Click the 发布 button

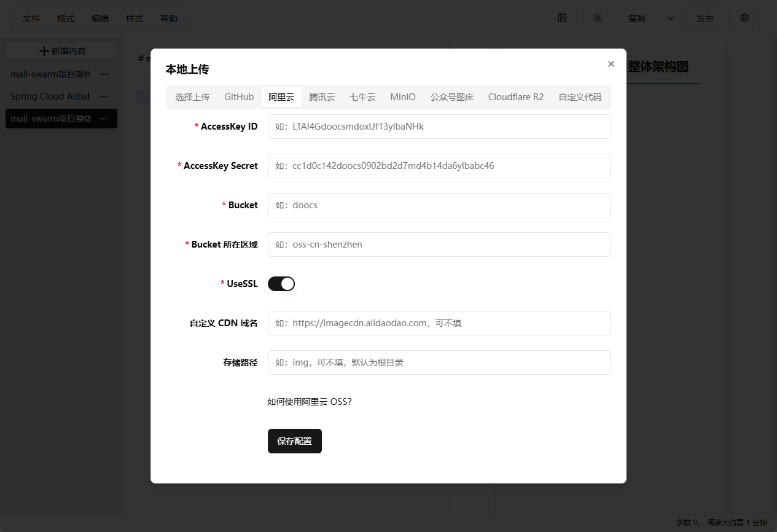point(705,18)
